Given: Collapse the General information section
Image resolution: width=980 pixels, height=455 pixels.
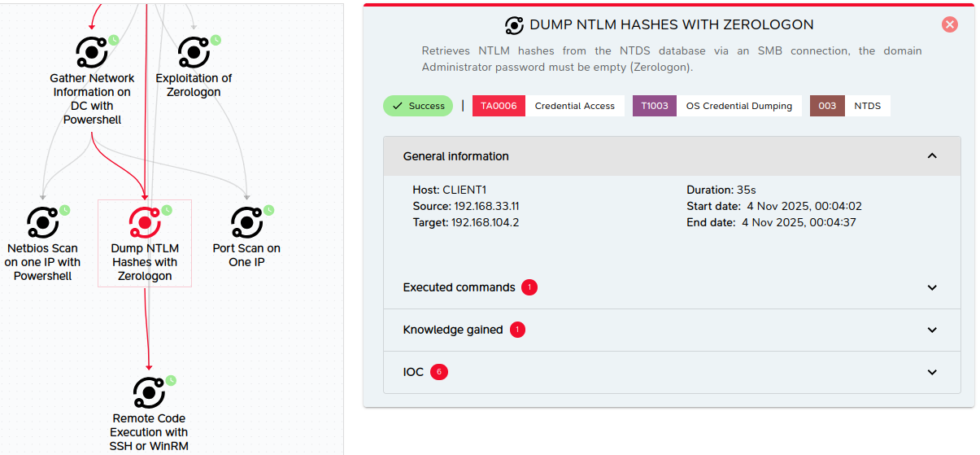Looking at the screenshot, I should (672, 156).
